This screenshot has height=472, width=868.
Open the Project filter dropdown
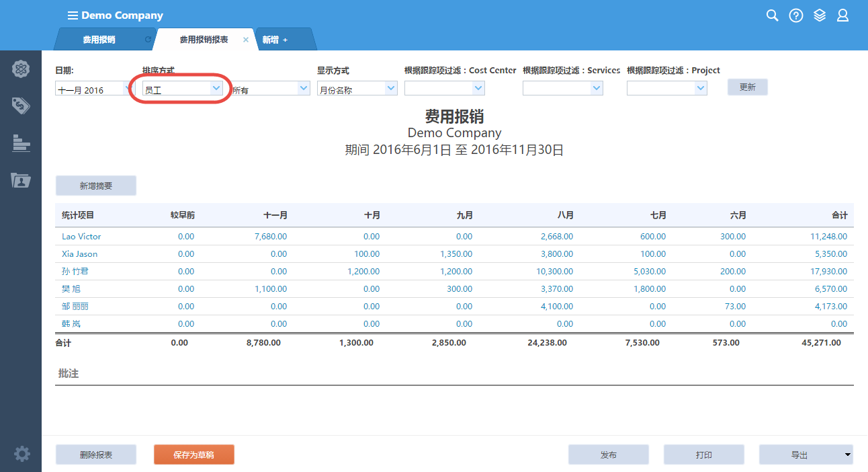[x=666, y=88]
